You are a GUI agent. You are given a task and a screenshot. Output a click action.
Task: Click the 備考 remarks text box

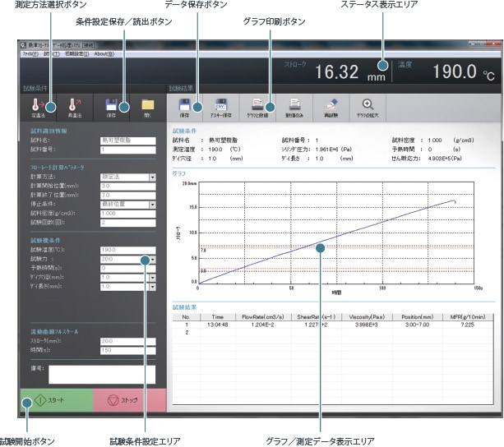(x=102, y=375)
